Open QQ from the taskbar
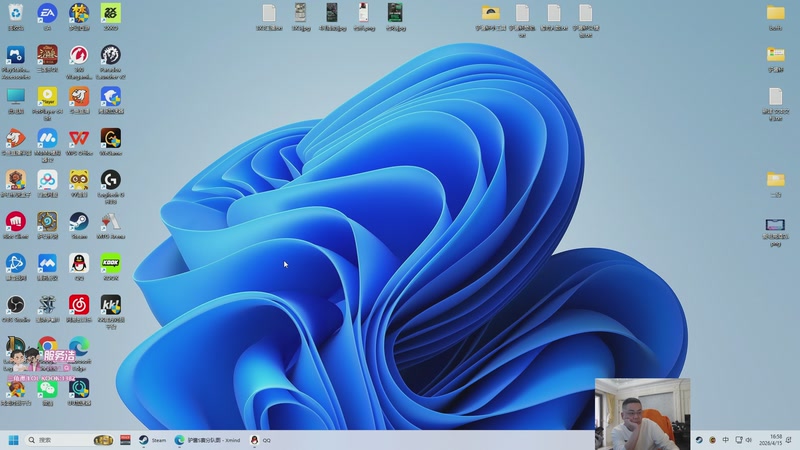Image resolution: width=800 pixels, height=450 pixels. [x=261, y=440]
